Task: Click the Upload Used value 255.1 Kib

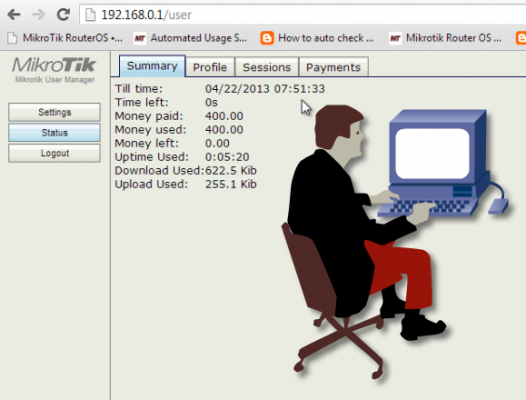Action: point(231,184)
